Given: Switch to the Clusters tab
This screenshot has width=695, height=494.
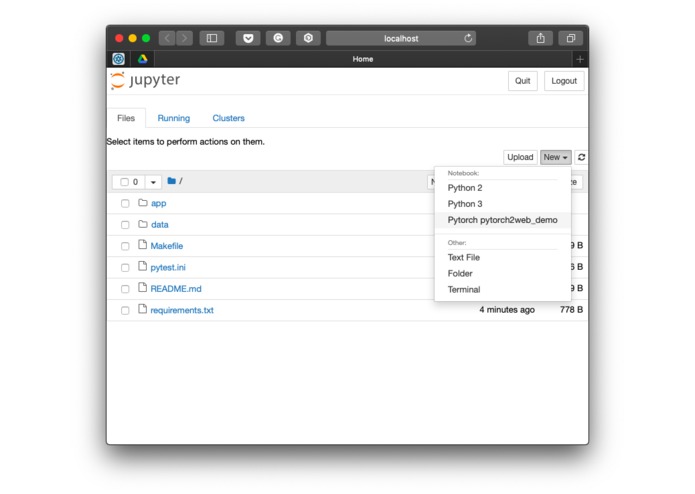Looking at the screenshot, I should [228, 118].
